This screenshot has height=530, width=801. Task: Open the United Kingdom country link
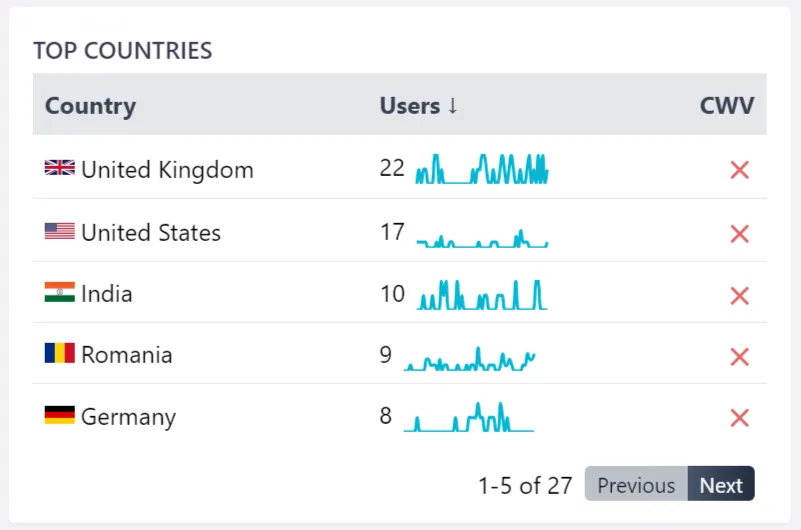(x=167, y=170)
